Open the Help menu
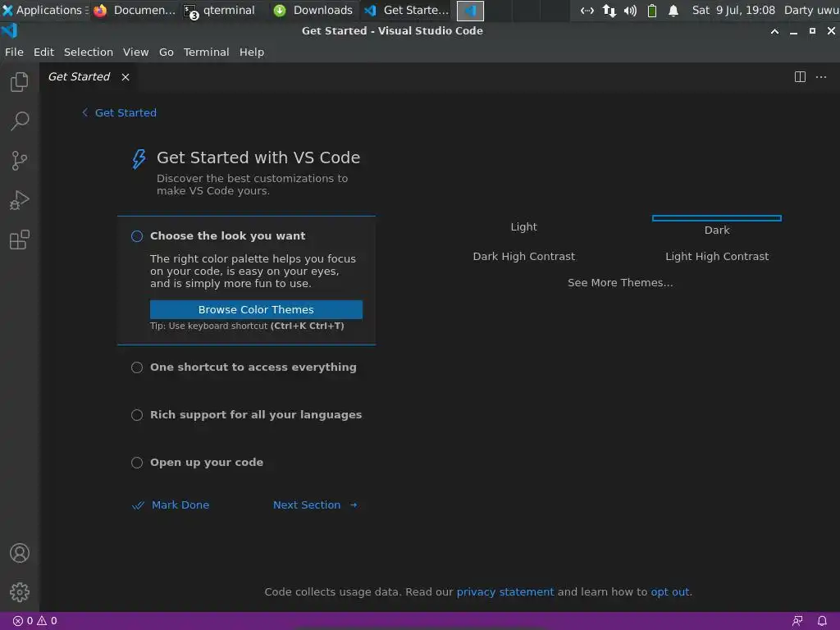Viewport: 840px width, 630px height. tap(251, 52)
